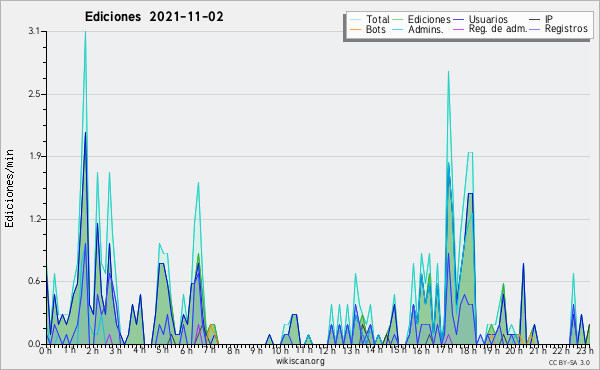Click the 'Ediciones/min' y-axis label
Viewport: 600px width, 370px height.
[x=9, y=189]
